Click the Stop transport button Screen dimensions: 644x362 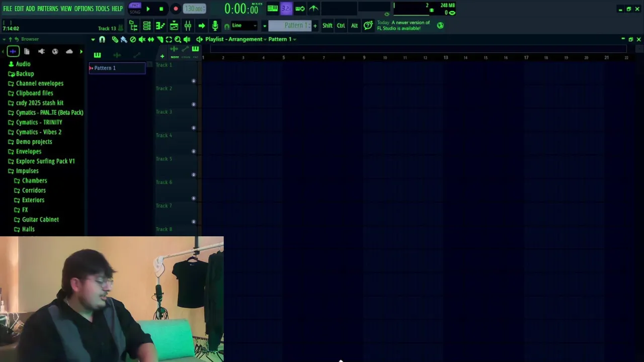[x=161, y=9]
